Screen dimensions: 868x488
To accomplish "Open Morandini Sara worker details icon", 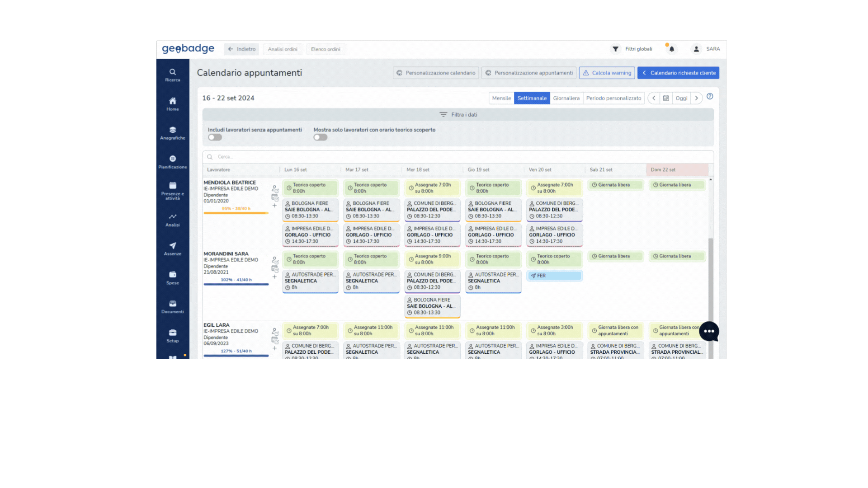I will [x=275, y=260].
